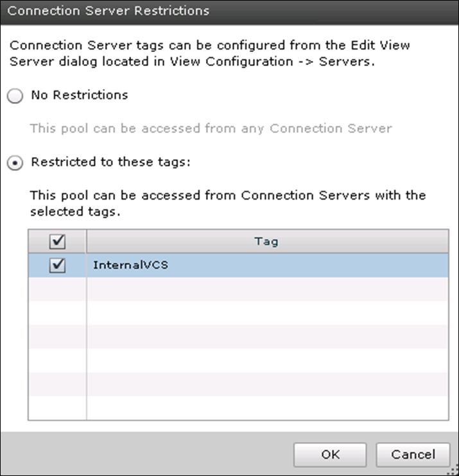Select the No Restrictions radio button
This screenshot has height=476, width=459.
click(15, 96)
